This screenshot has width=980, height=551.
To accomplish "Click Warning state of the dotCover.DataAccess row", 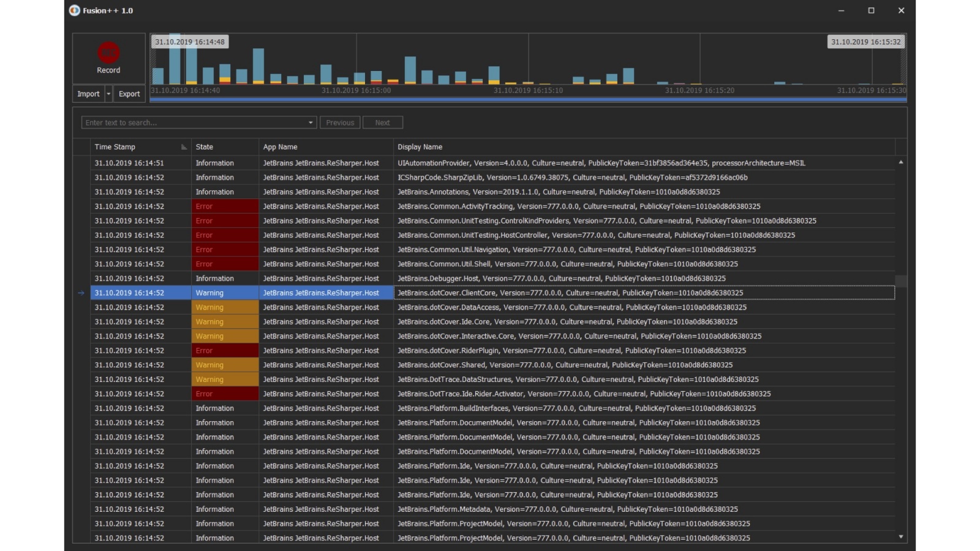I will [x=225, y=307].
